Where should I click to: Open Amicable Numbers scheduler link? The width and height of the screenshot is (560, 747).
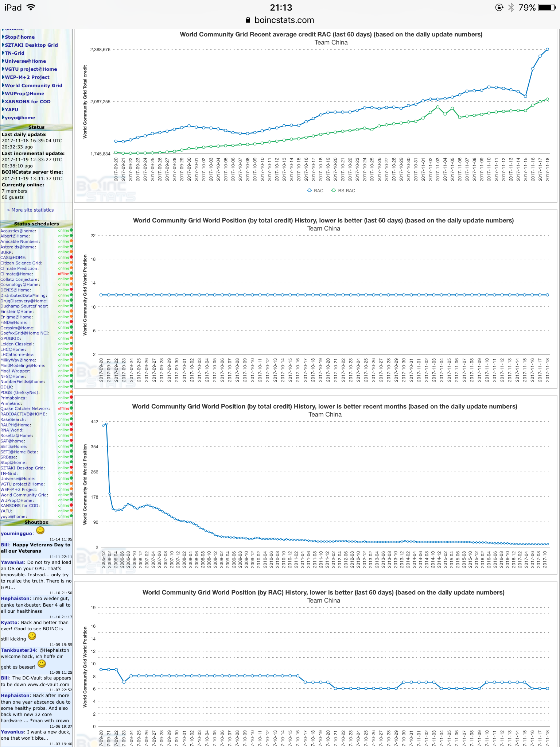[x=20, y=241]
